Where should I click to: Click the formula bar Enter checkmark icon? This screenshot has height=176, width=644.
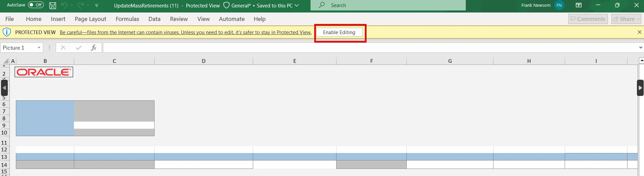(79, 48)
